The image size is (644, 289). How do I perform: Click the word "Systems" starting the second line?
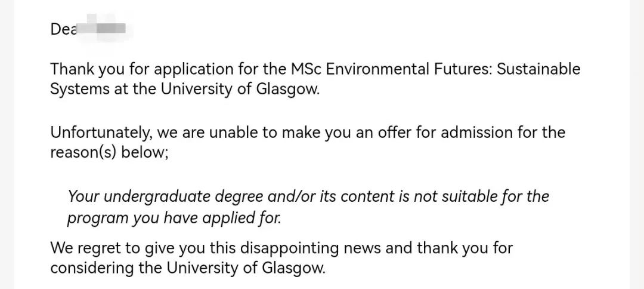tap(77, 90)
